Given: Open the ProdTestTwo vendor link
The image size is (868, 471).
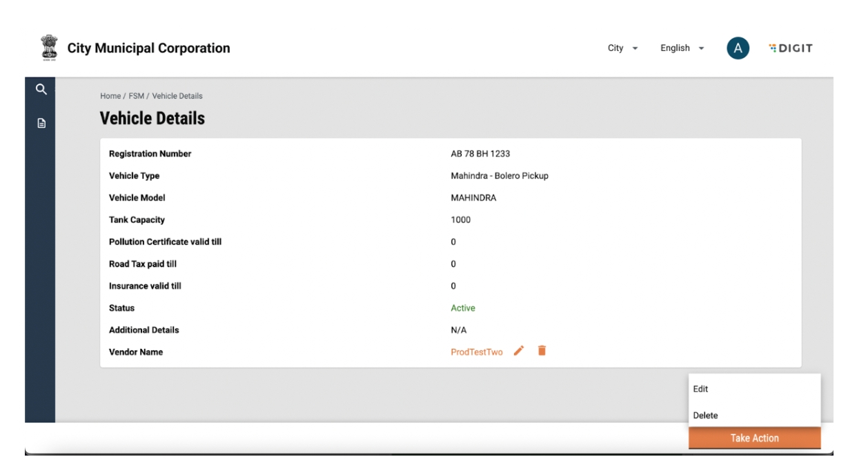Looking at the screenshot, I should click(x=476, y=352).
